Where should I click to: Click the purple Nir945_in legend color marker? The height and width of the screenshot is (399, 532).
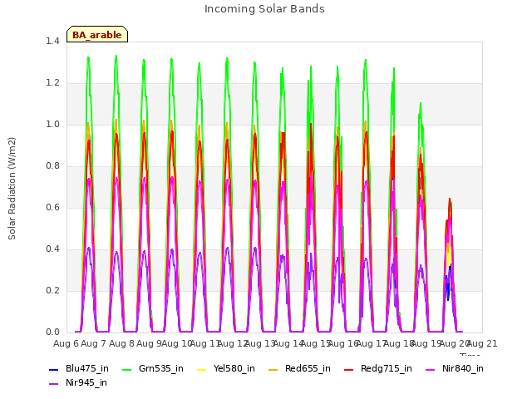point(53,384)
